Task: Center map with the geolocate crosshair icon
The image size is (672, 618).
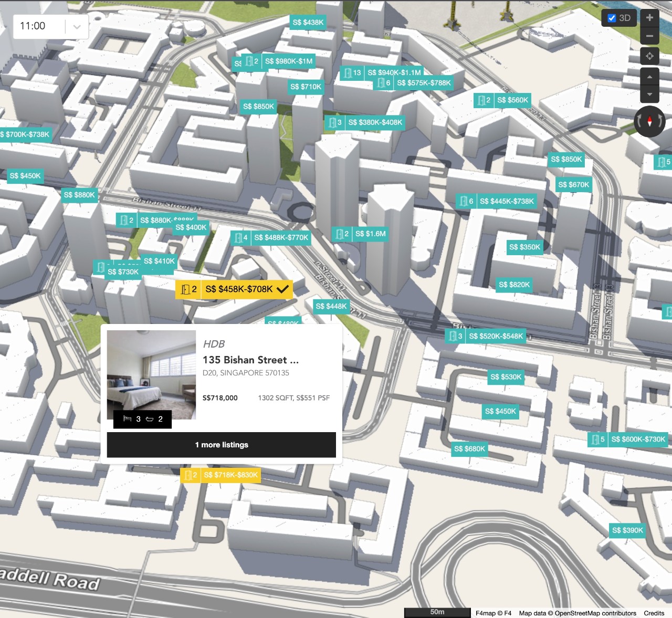Action: (649, 56)
